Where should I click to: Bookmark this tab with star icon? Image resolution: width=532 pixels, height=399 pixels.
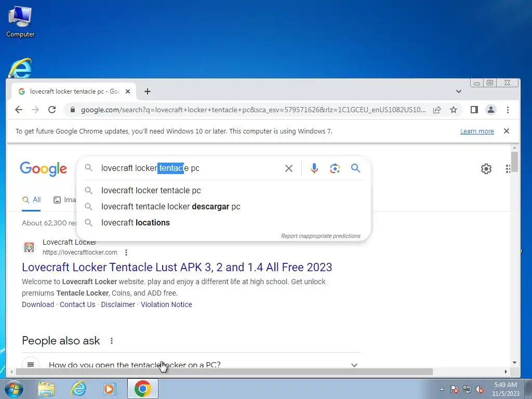(x=454, y=110)
